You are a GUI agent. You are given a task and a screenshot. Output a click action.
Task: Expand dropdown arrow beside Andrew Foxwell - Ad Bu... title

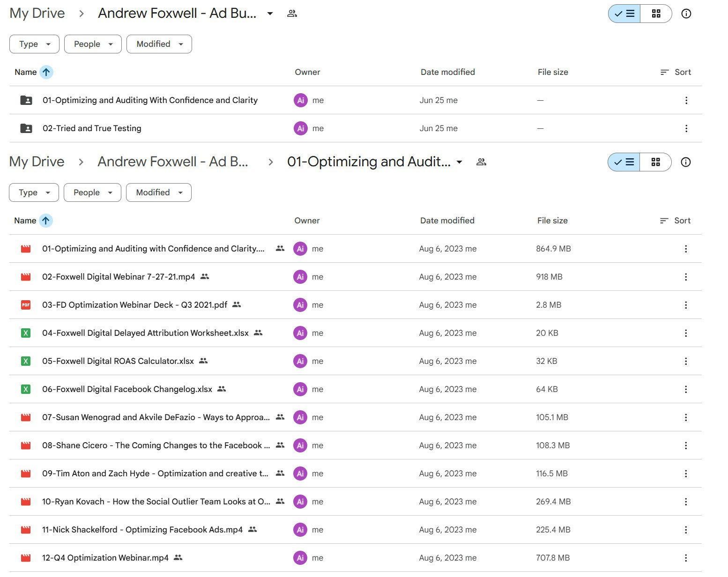point(270,14)
